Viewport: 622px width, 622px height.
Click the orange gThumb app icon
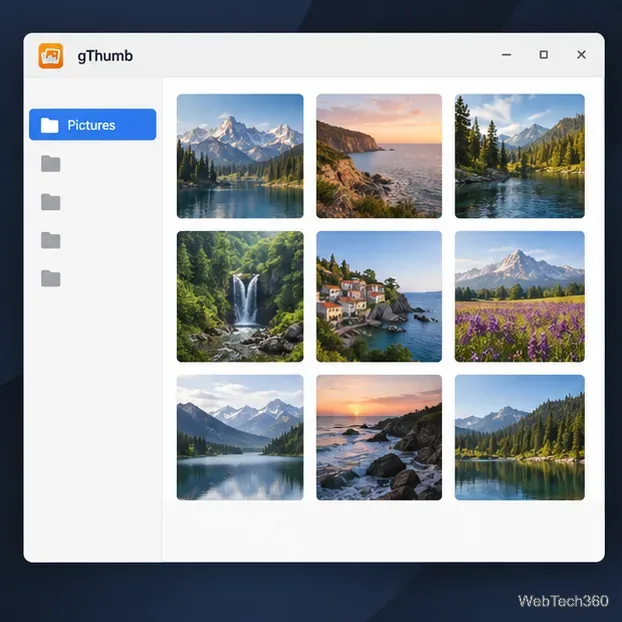51,56
